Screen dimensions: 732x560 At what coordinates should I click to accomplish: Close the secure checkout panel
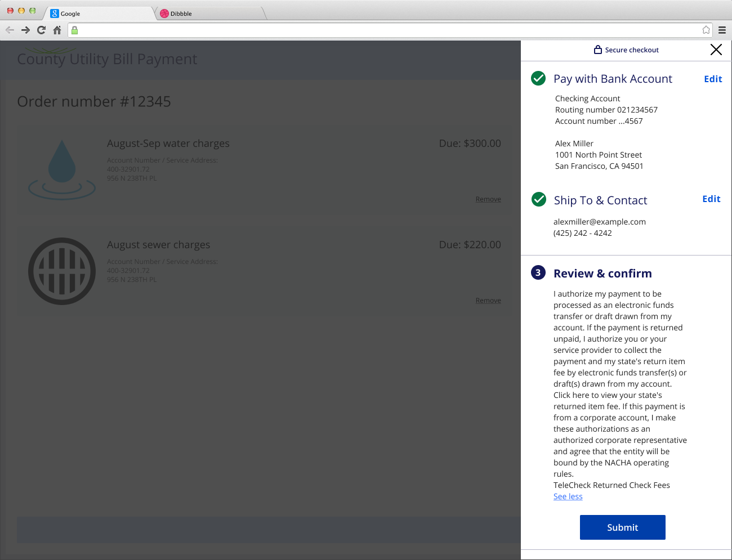click(716, 50)
